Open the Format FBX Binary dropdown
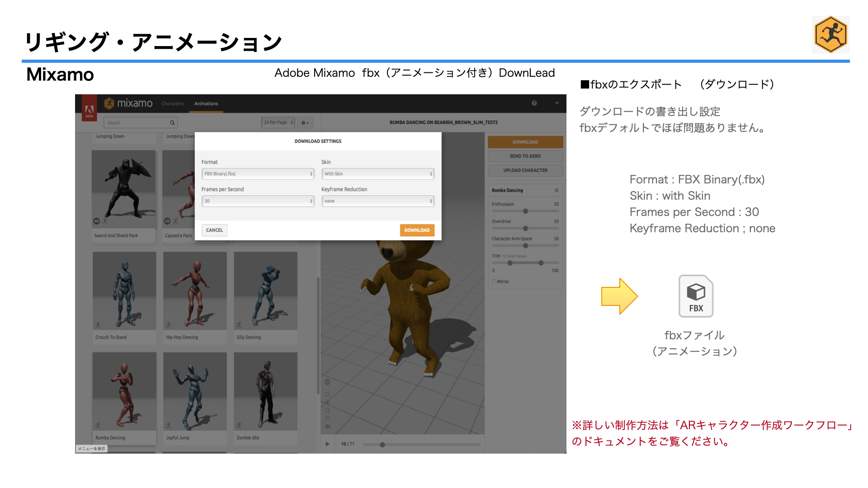The image size is (868, 488). click(258, 174)
